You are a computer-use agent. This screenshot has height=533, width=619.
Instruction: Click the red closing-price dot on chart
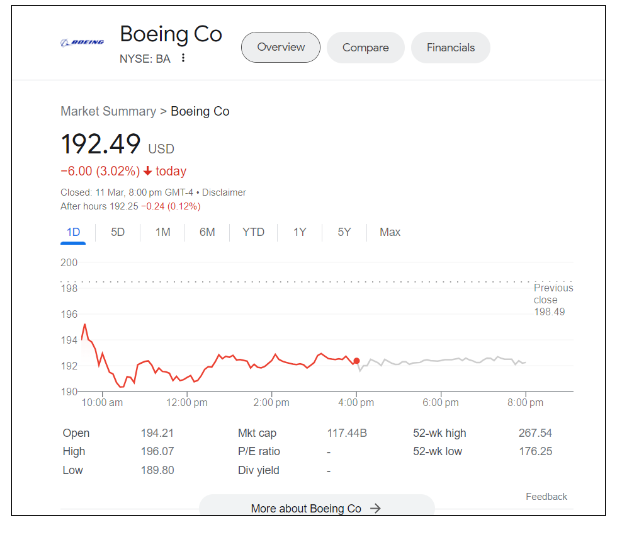point(357,361)
